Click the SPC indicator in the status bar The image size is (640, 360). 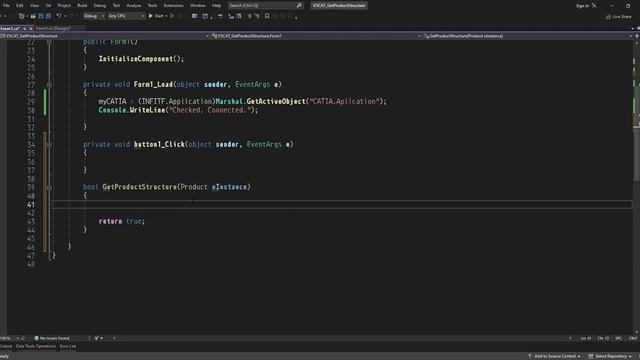pos(618,338)
